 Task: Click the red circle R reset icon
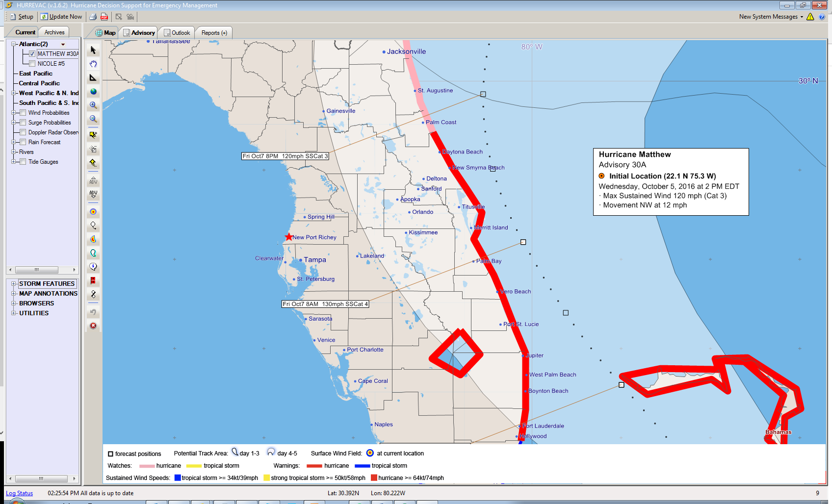click(x=93, y=326)
